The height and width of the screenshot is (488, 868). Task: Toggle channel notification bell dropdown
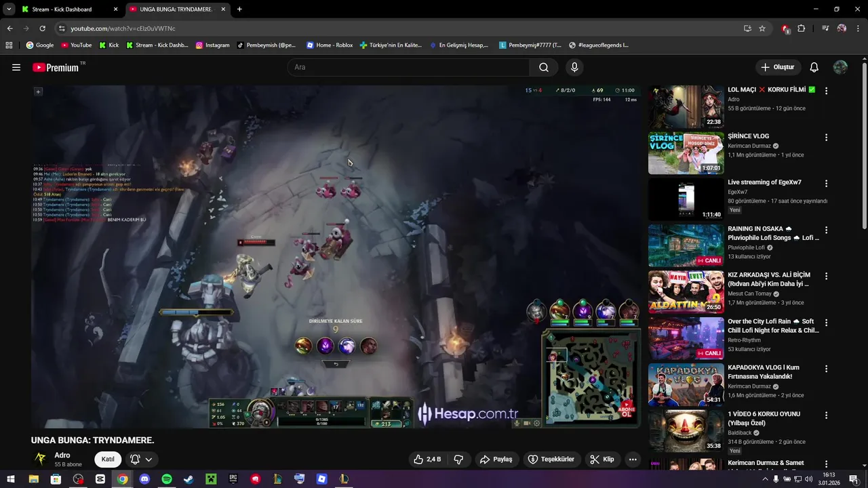tap(141, 459)
